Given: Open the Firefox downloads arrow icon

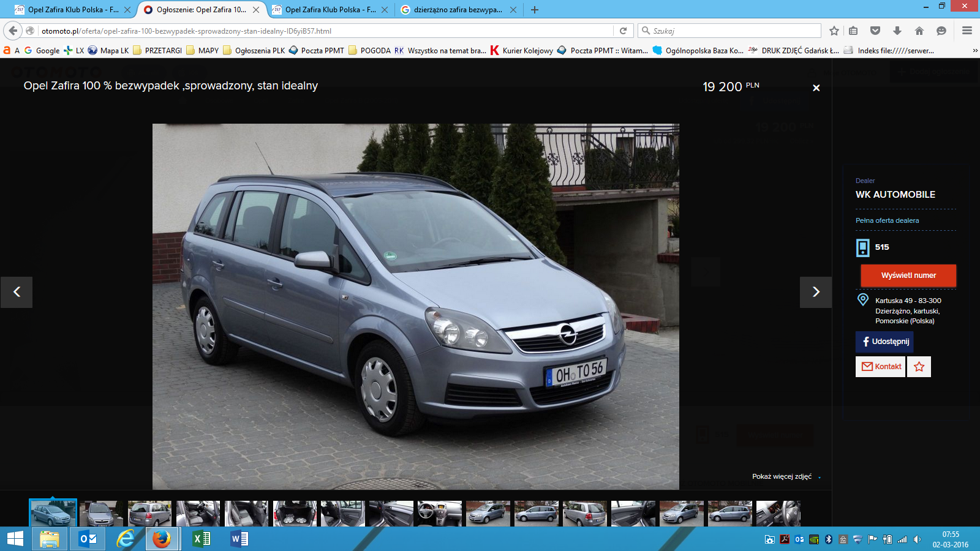Looking at the screenshot, I should (x=897, y=31).
